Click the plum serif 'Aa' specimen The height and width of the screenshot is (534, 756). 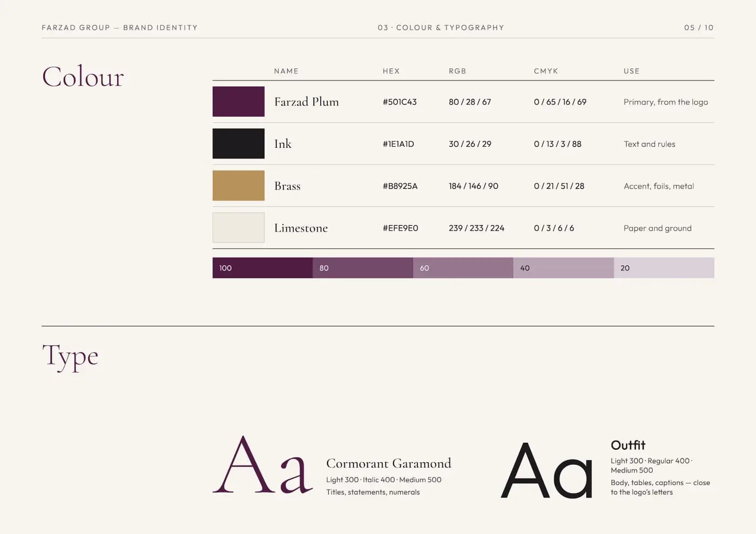pyautogui.click(x=263, y=465)
